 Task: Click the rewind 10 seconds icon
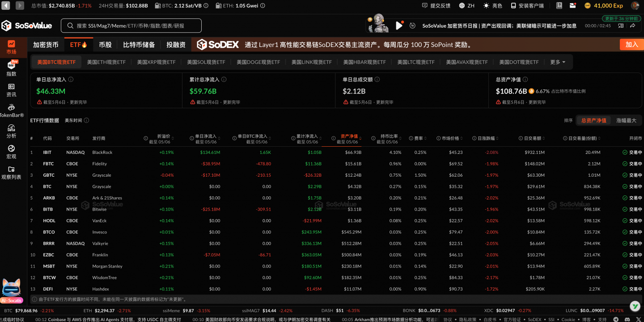point(412,25)
